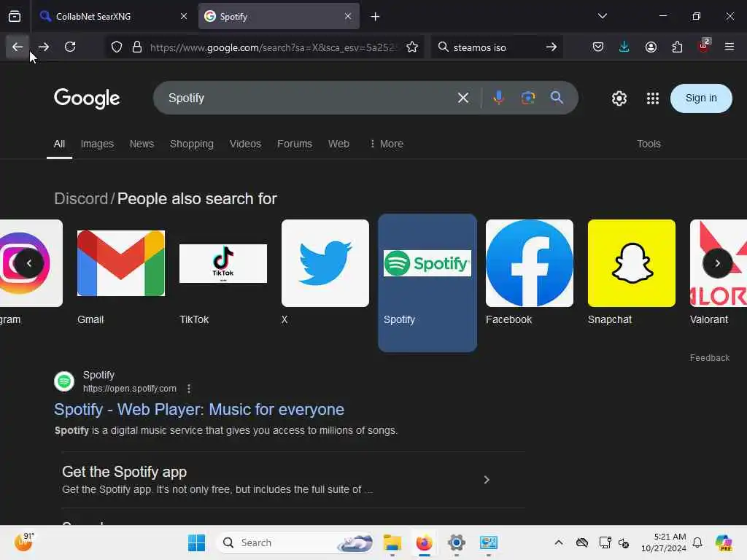This screenshot has width=747, height=560.
Task: Show hidden system tray icons chevron
Action: [x=559, y=542]
